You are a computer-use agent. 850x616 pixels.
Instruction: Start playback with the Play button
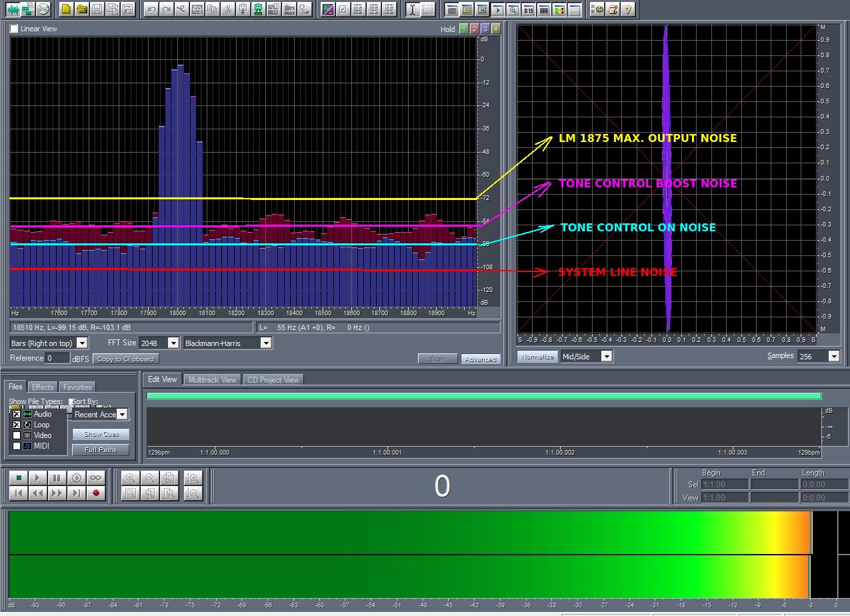pos(38,477)
